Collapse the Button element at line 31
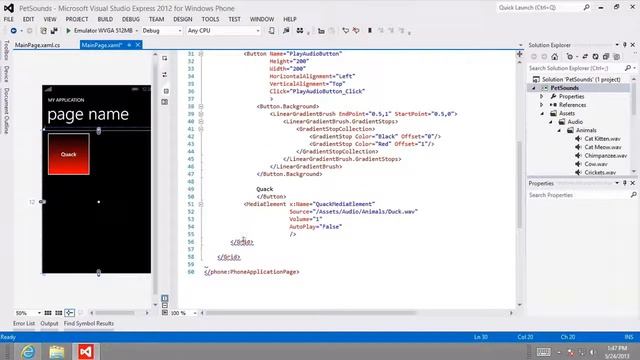The height and width of the screenshot is (360, 640). (201, 54)
